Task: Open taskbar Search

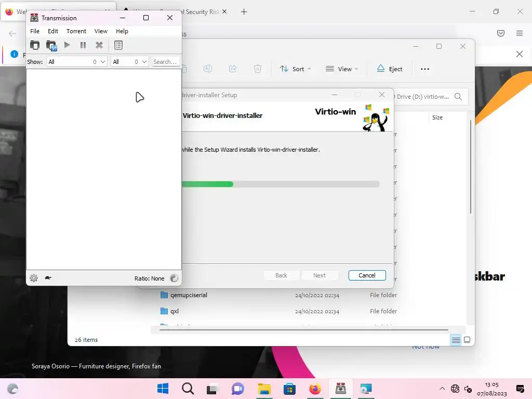Action: point(188,389)
